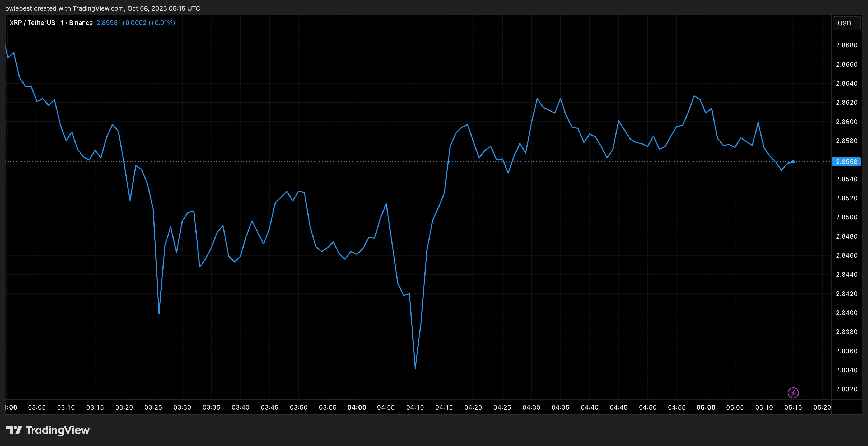This screenshot has width=868, height=446.
Task: Click the TradingView logo icon
Action: point(14,430)
